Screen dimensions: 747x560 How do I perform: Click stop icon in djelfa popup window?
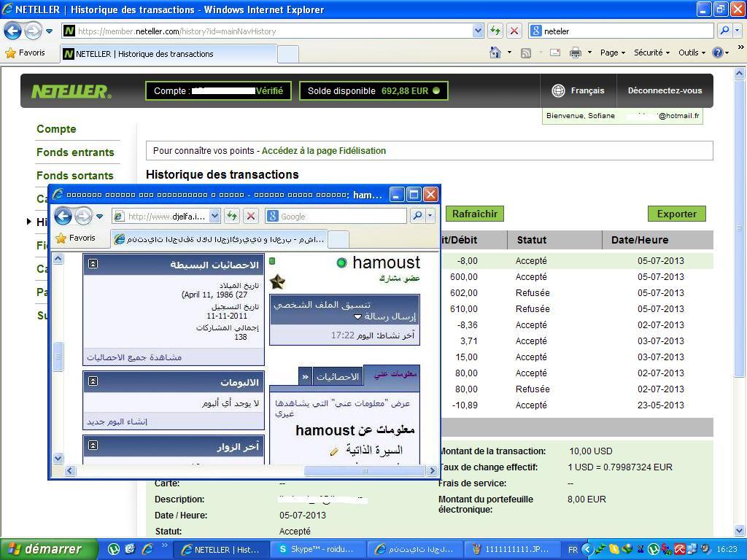pos(251,216)
